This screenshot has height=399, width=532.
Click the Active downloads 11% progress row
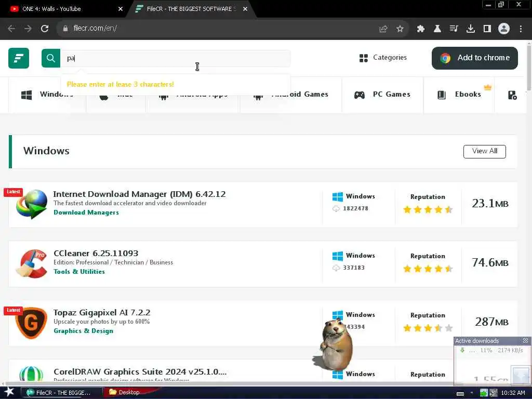pyautogui.click(x=491, y=350)
